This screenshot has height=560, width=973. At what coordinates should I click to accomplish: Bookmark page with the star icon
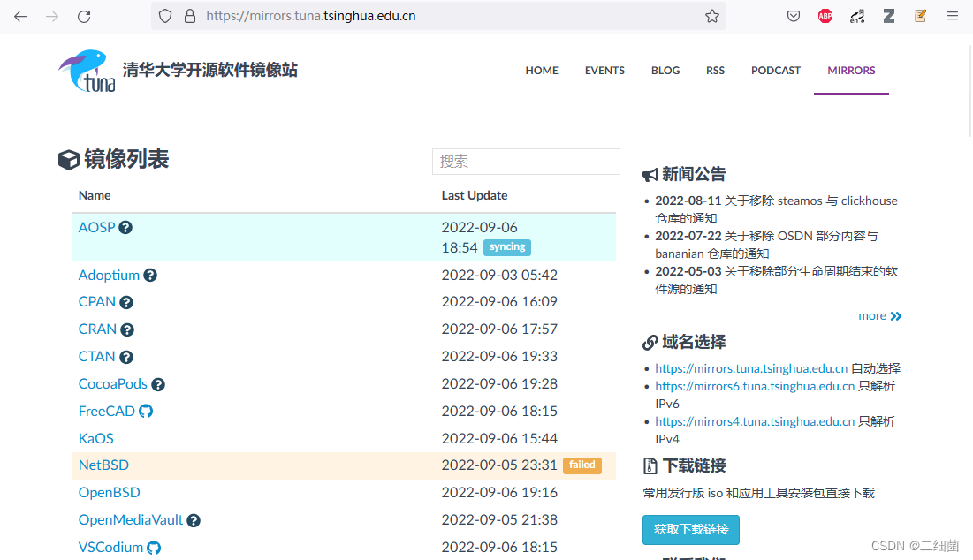pos(711,16)
